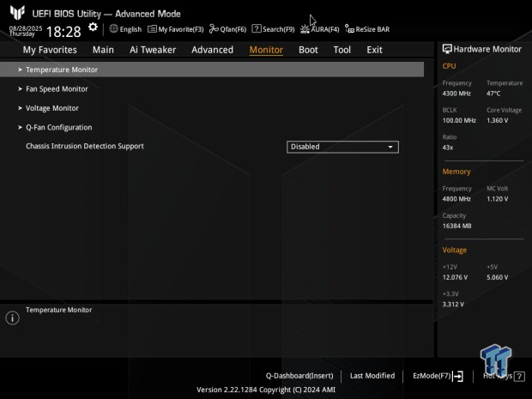This screenshot has width=532, height=399.
Task: Click the EzMode exit arrow icon
Action: [457, 376]
